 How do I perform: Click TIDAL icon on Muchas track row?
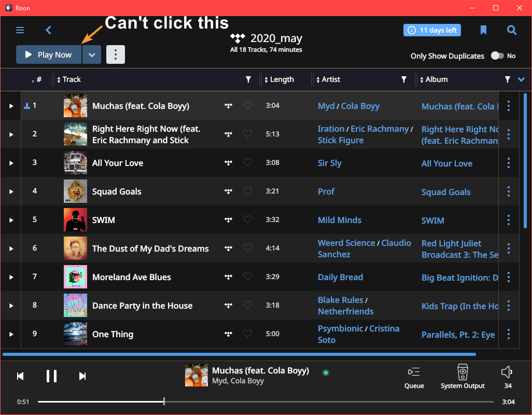[x=228, y=105]
